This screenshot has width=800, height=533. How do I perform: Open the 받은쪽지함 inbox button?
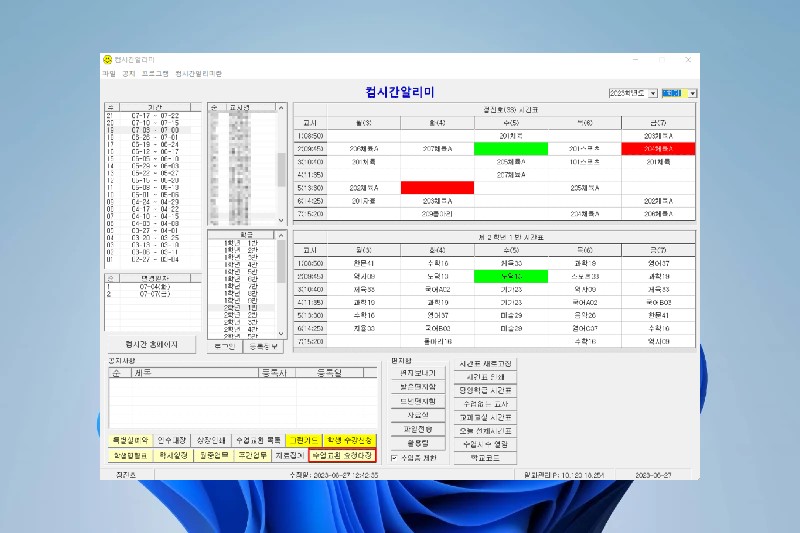click(x=418, y=387)
